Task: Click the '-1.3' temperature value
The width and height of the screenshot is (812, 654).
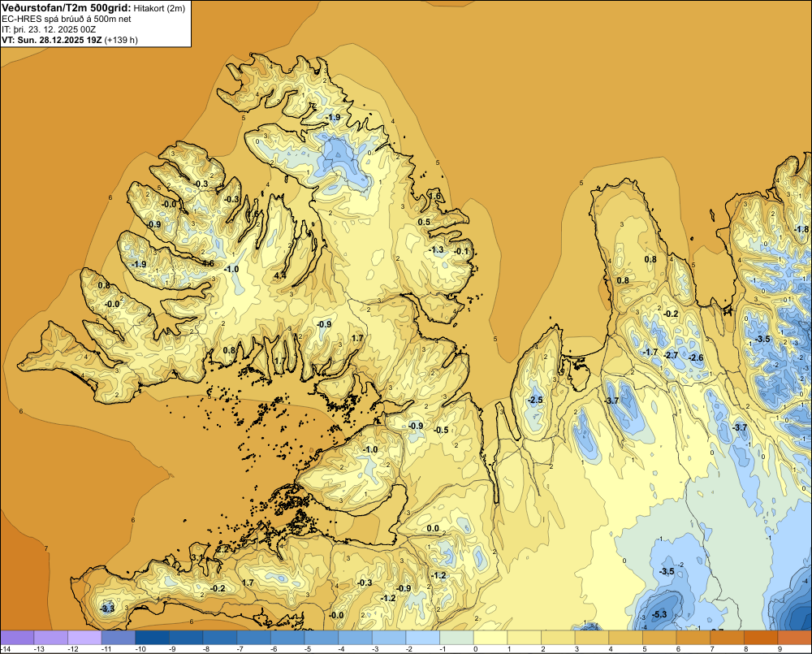Action: coord(437,249)
